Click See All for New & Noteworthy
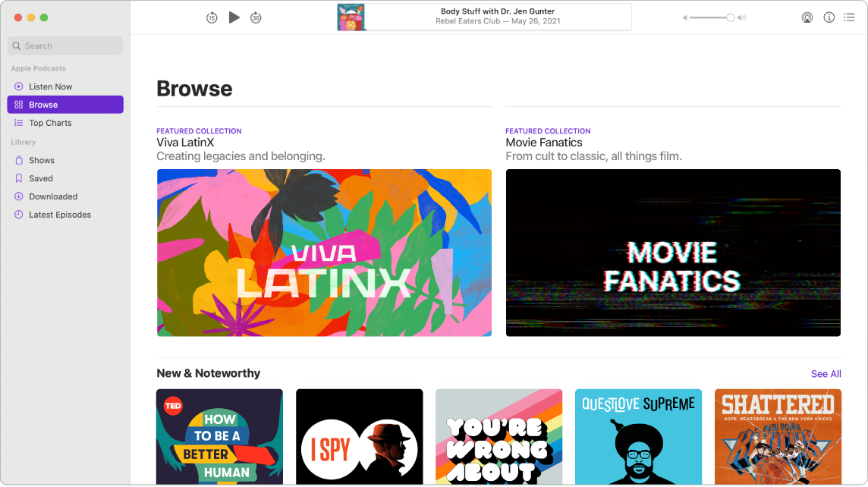 tap(826, 373)
